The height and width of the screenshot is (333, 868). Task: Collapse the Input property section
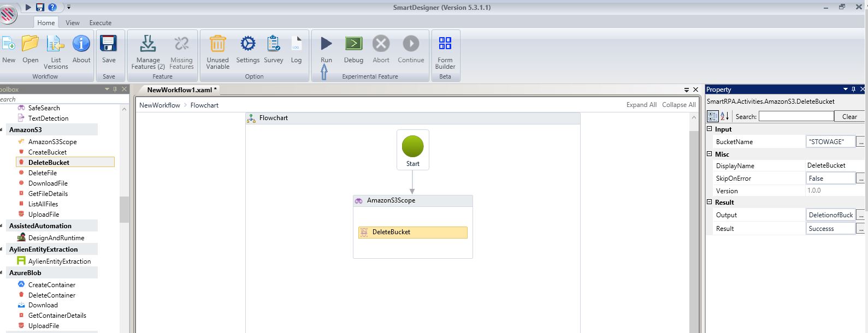(710, 129)
